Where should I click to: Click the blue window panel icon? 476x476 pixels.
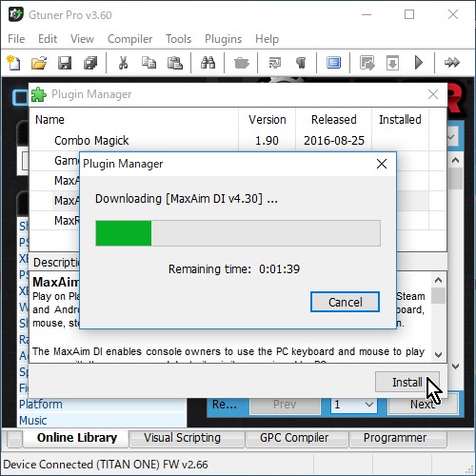333,63
